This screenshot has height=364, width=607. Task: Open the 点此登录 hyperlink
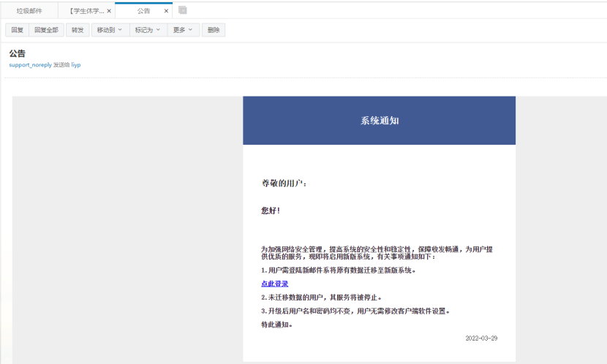click(275, 284)
